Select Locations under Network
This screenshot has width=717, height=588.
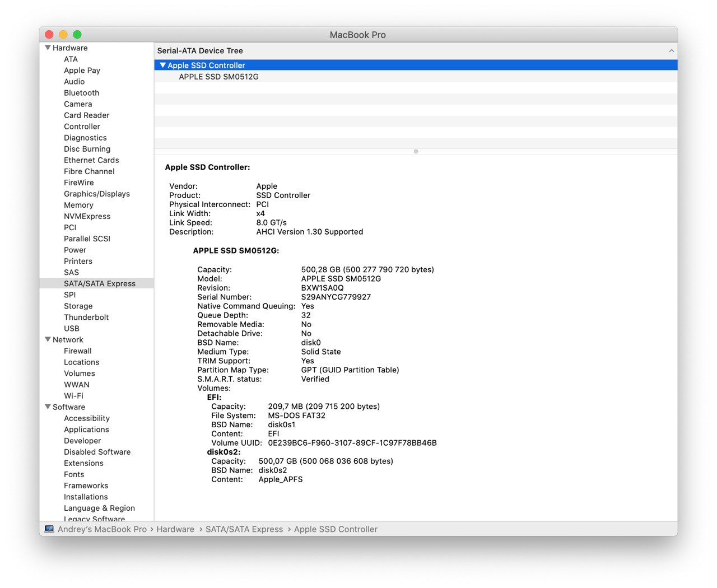[81, 362]
